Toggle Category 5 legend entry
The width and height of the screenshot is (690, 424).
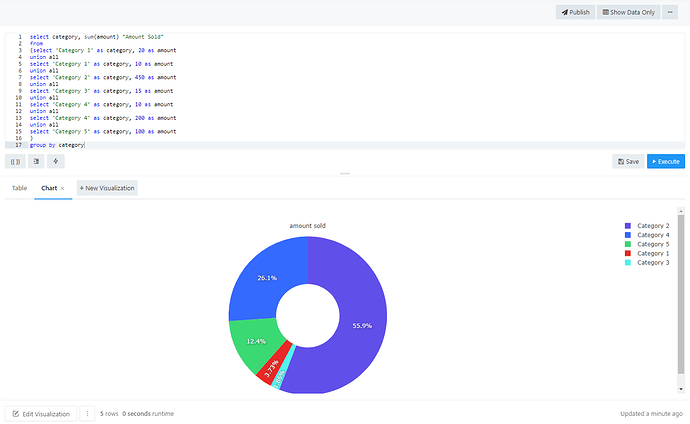pos(647,244)
